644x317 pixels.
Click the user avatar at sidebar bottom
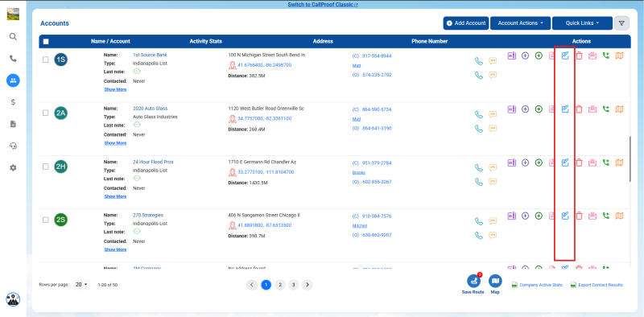(x=13, y=299)
